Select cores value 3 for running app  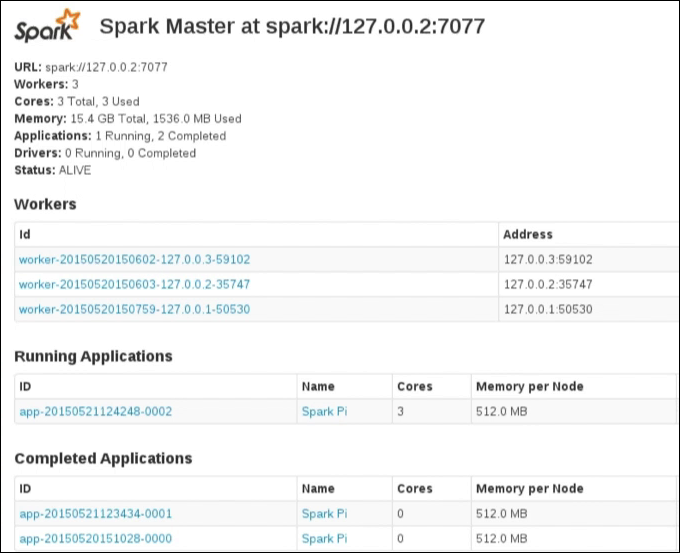point(400,412)
